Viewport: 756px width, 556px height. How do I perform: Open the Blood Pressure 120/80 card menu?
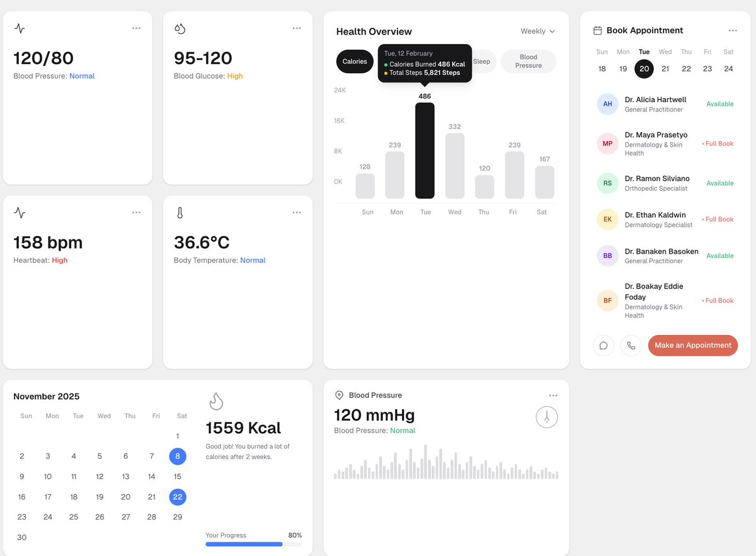136,28
